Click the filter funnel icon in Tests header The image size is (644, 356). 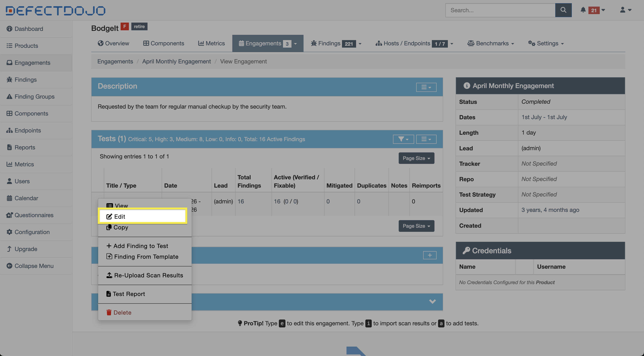[x=403, y=139]
